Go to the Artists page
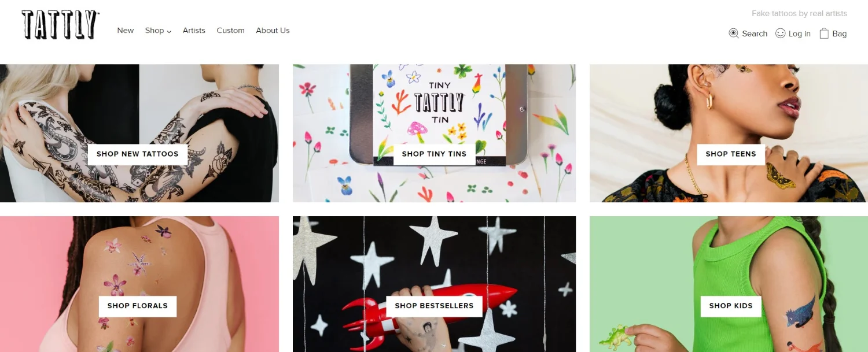This screenshot has height=352, width=868. [194, 30]
